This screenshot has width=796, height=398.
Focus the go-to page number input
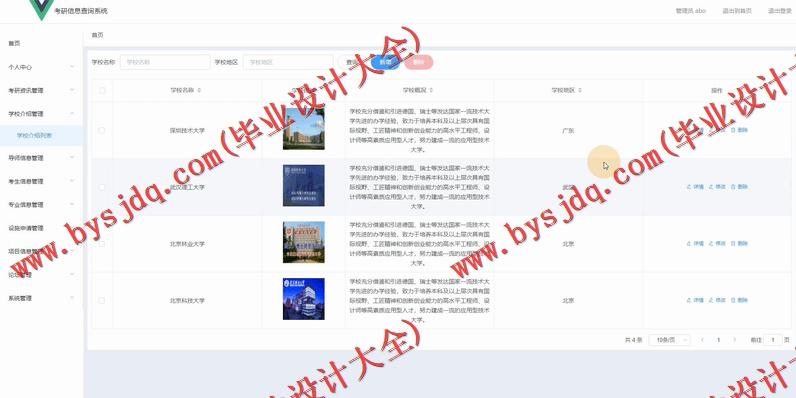[x=773, y=340]
